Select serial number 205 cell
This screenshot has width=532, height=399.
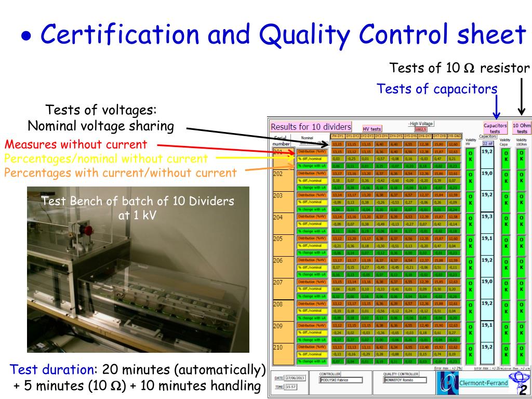(x=283, y=245)
